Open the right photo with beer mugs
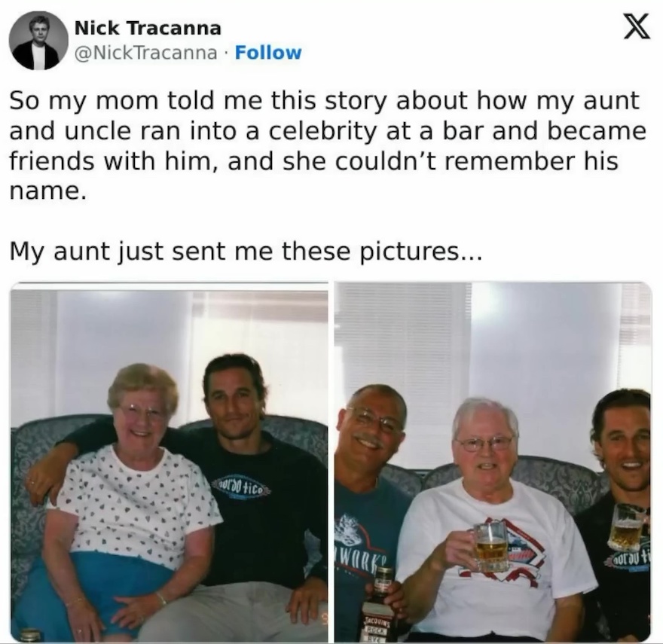 tap(493, 462)
